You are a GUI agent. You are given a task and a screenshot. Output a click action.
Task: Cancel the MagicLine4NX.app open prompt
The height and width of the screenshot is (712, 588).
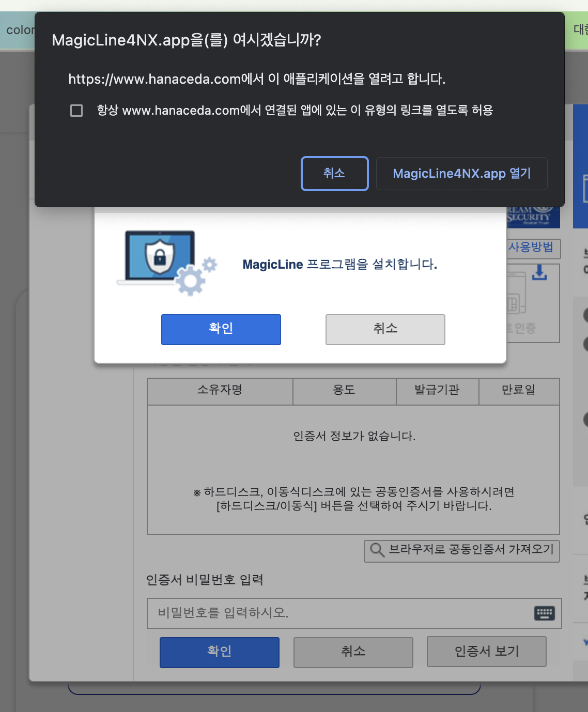pos(334,174)
